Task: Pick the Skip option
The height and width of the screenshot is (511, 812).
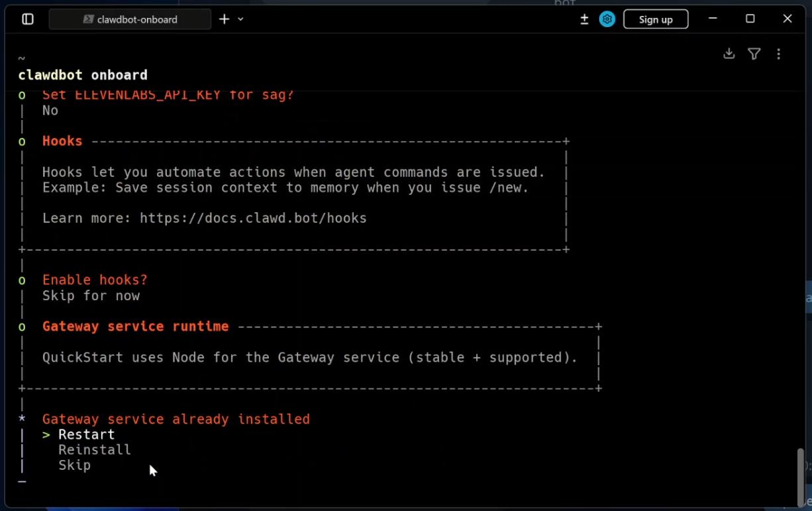Action: tap(74, 465)
